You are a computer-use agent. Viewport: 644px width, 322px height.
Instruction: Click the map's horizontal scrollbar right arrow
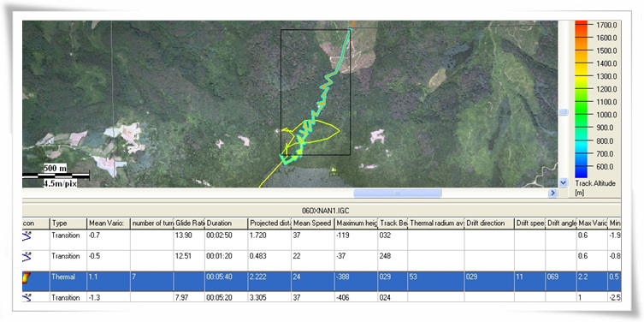(552, 193)
